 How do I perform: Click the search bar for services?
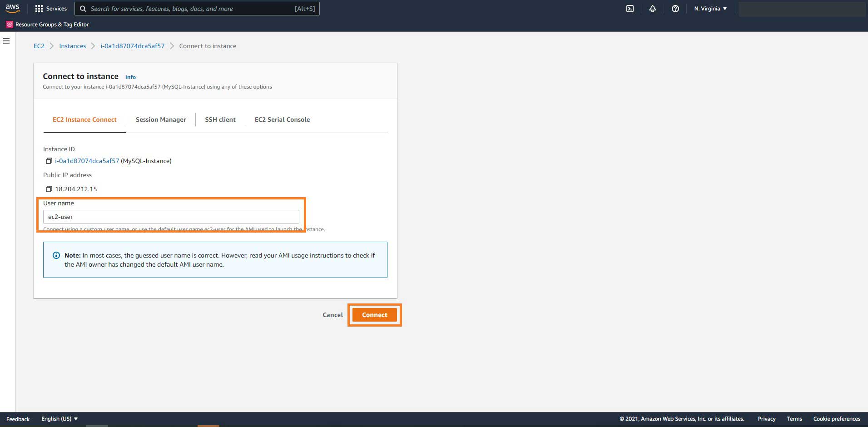[197, 9]
